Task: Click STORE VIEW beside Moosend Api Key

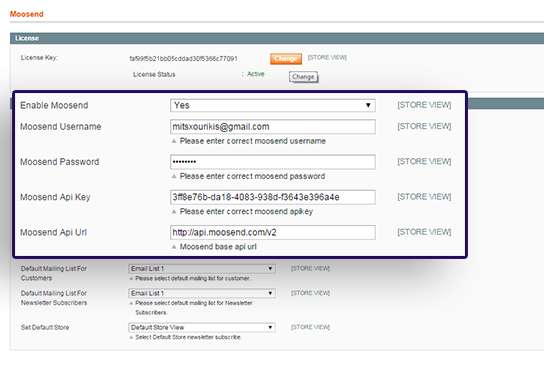Action: (x=424, y=196)
